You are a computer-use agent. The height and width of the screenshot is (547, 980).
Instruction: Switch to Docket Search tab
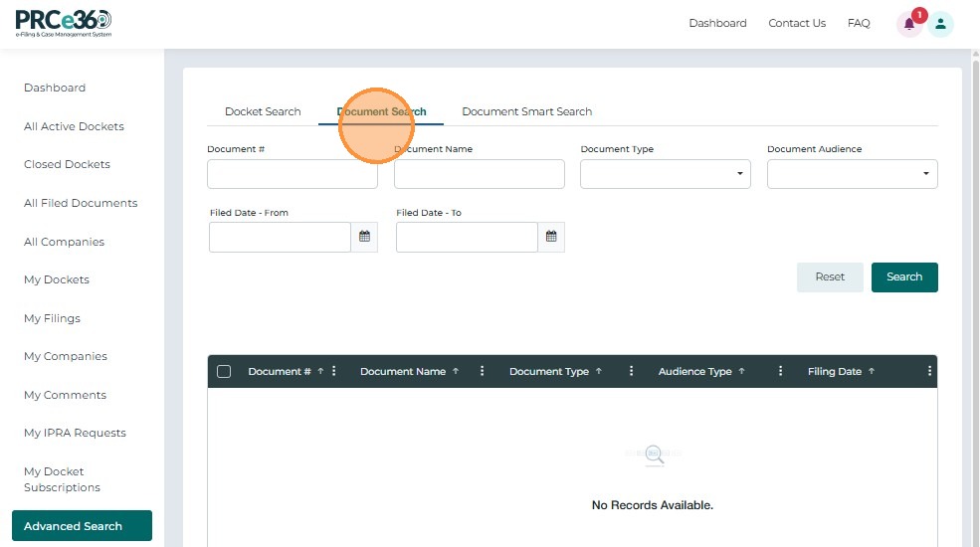click(x=263, y=111)
